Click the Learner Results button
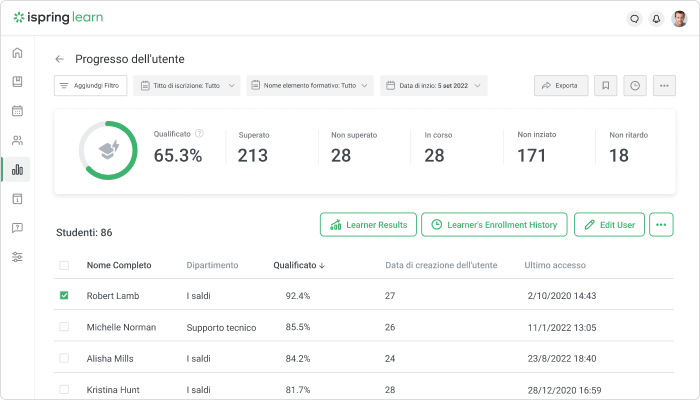This screenshot has width=700, height=400. click(x=367, y=225)
